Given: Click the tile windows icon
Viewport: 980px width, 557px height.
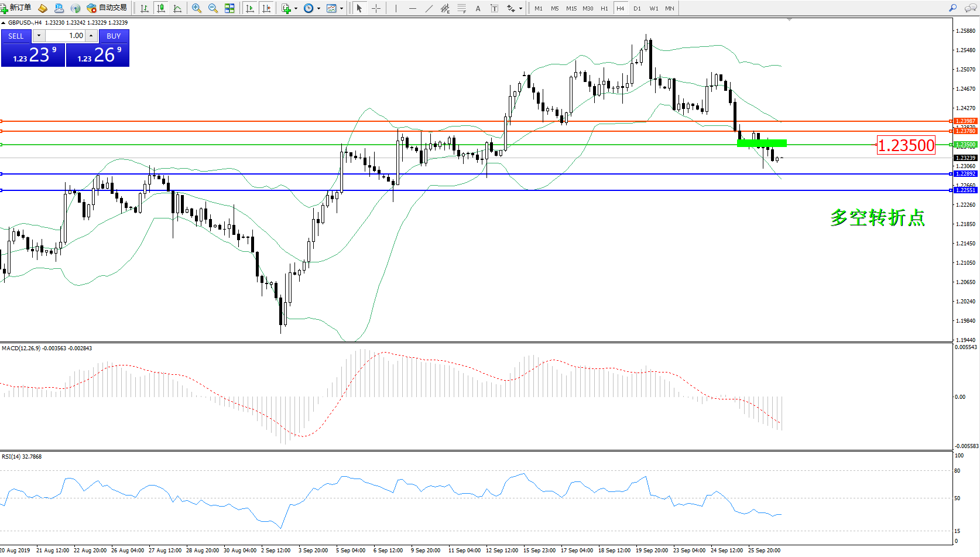Looking at the screenshot, I should (229, 8).
